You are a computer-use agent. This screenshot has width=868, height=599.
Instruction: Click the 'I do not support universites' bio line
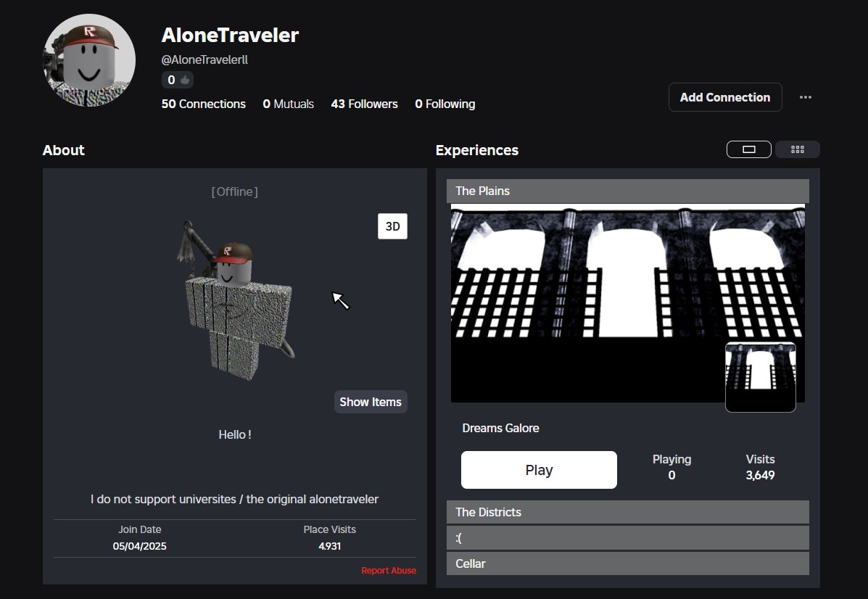235,499
